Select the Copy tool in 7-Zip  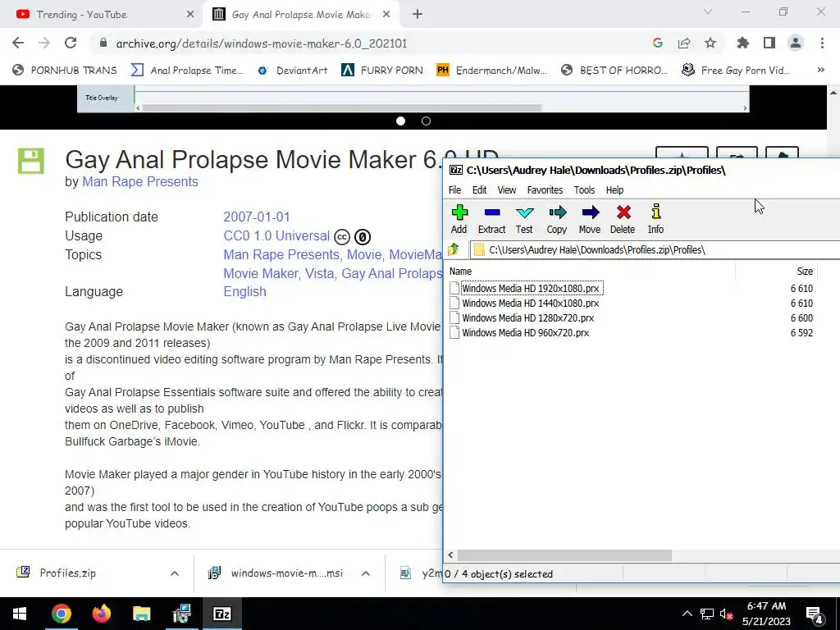[x=557, y=218]
